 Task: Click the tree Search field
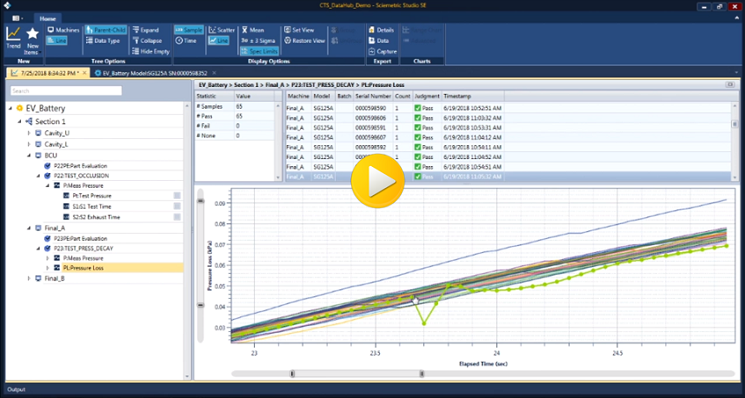pyautogui.click(x=66, y=91)
